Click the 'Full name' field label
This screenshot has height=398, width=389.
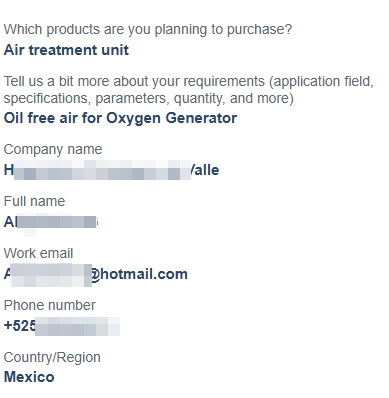coord(34,202)
